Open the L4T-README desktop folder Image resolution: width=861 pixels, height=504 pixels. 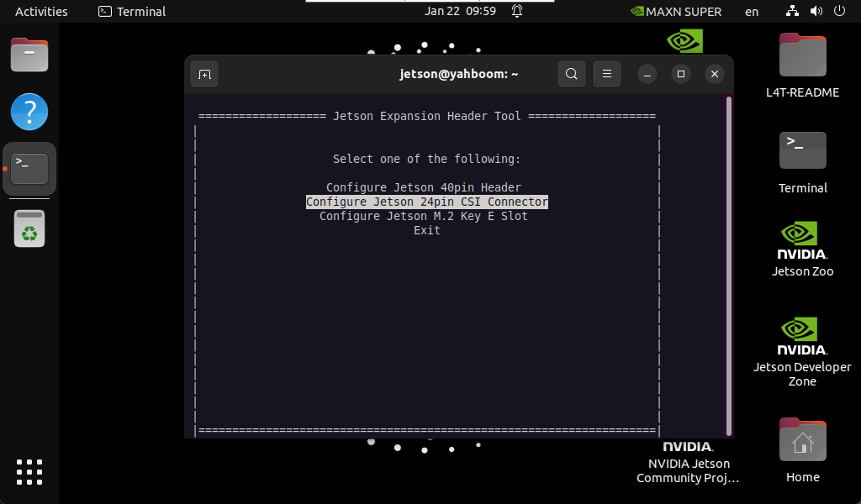pyautogui.click(x=802, y=66)
